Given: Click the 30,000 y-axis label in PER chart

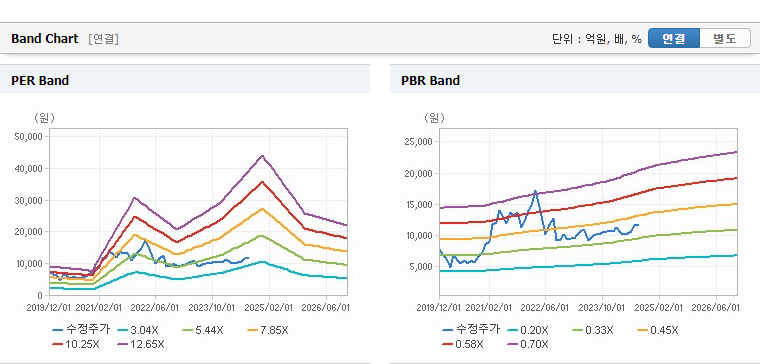Looking at the screenshot, I should point(30,200).
